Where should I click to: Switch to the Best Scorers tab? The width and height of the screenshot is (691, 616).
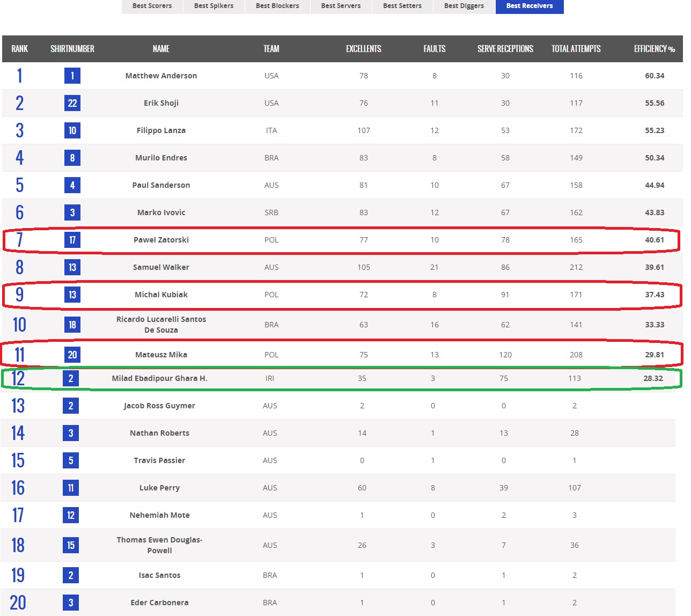(152, 6)
